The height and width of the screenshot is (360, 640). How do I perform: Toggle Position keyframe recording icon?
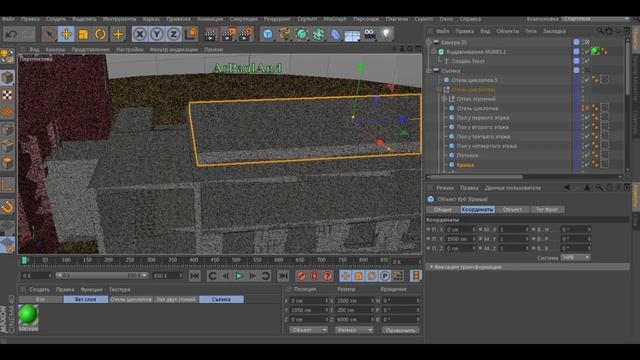coord(345,276)
